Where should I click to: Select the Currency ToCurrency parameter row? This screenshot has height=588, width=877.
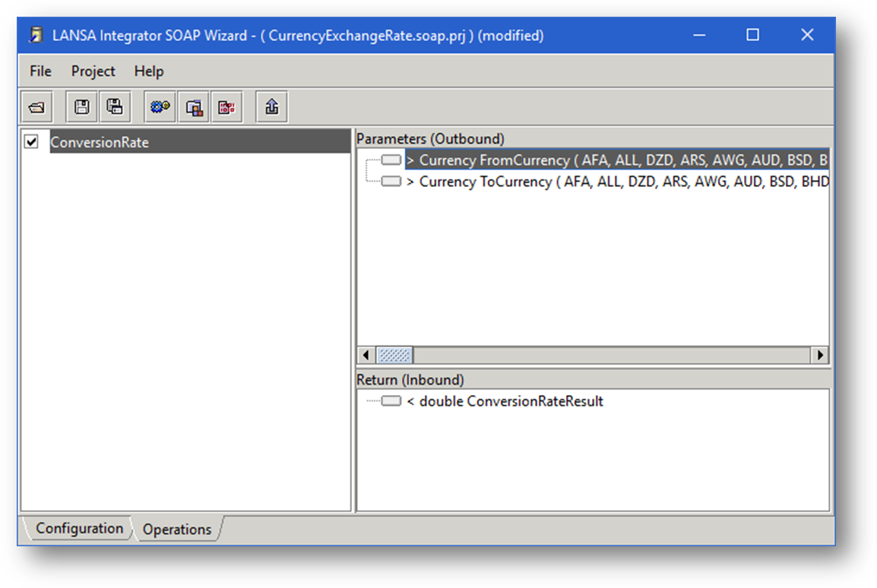pyautogui.click(x=616, y=181)
